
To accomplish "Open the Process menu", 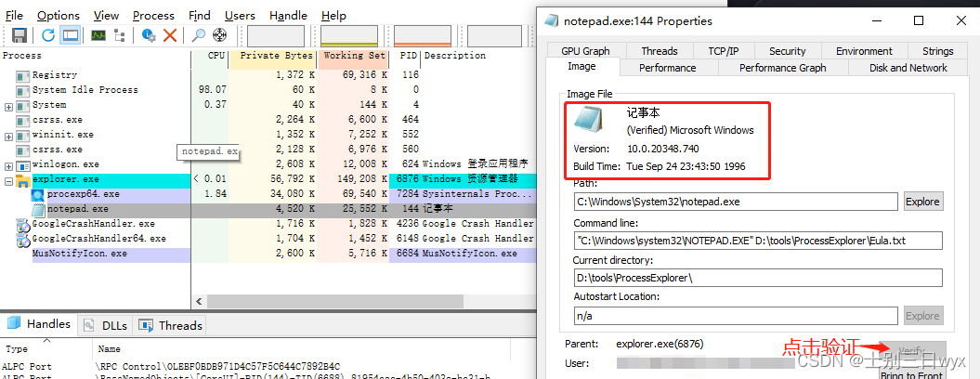I will coord(154,16).
